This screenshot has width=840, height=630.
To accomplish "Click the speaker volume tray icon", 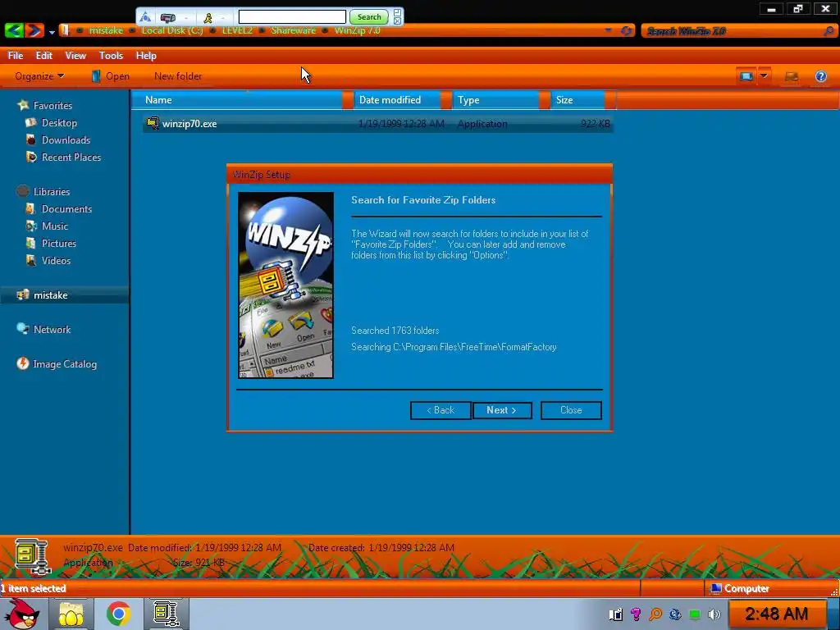I will [714, 614].
